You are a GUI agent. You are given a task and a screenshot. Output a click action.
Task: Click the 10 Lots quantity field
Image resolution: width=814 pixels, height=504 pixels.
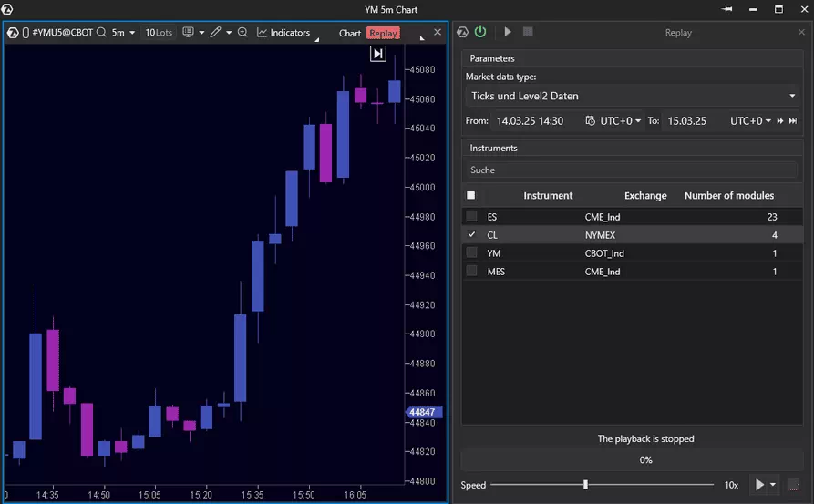(x=159, y=32)
